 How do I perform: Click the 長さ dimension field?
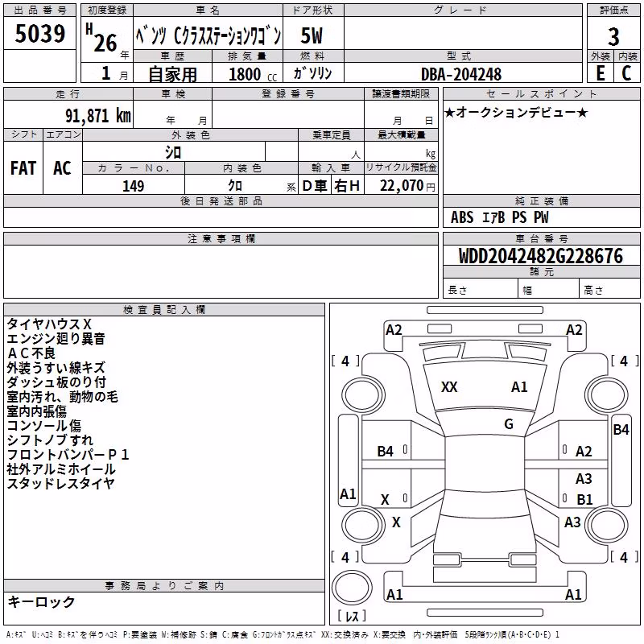pos(480,290)
